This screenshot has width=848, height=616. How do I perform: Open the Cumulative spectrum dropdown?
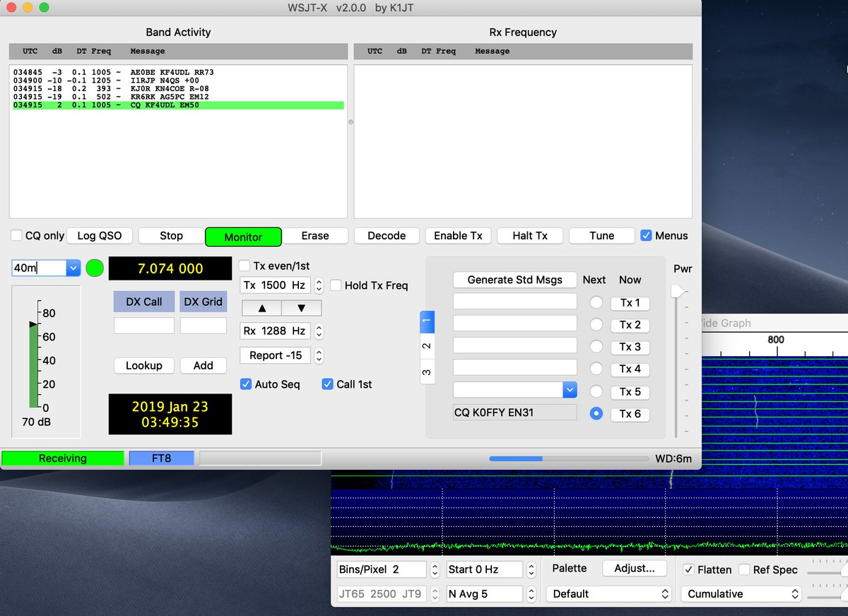pos(741,594)
